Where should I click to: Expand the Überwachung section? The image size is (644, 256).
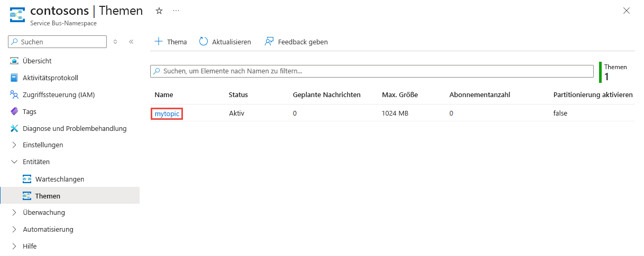click(x=14, y=213)
